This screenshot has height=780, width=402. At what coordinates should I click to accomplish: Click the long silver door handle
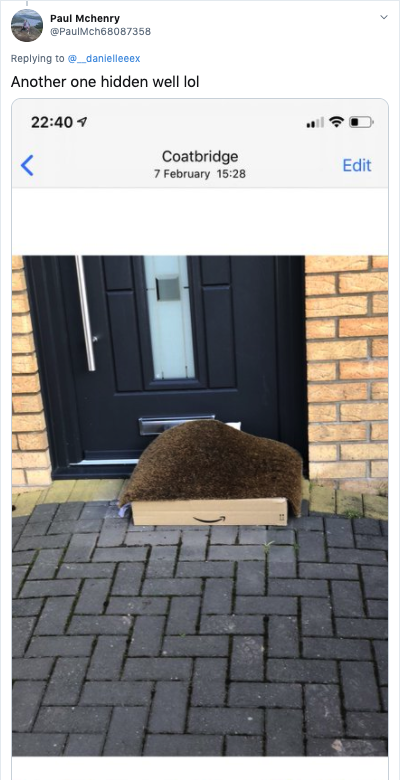click(86, 313)
